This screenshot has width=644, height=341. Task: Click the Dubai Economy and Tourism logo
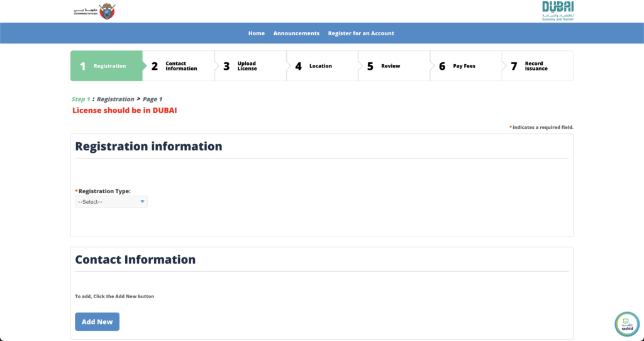[x=558, y=11]
